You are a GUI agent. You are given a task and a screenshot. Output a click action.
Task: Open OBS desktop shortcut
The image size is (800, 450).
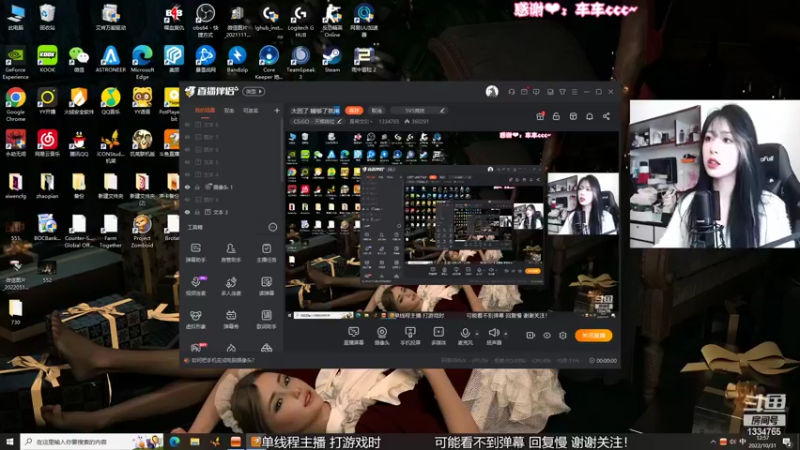(x=205, y=20)
